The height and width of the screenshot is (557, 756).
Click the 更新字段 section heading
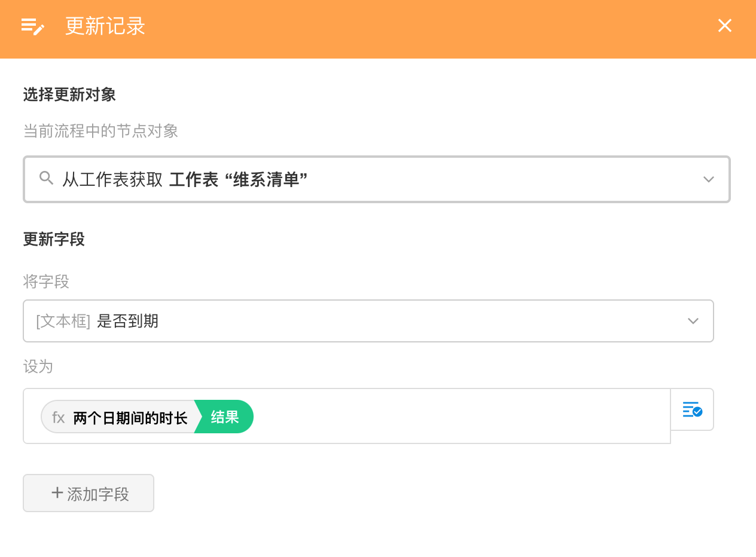pos(54,240)
